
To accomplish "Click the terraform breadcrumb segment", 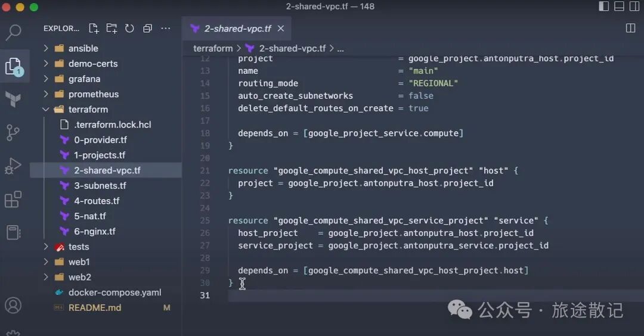I will click(213, 48).
